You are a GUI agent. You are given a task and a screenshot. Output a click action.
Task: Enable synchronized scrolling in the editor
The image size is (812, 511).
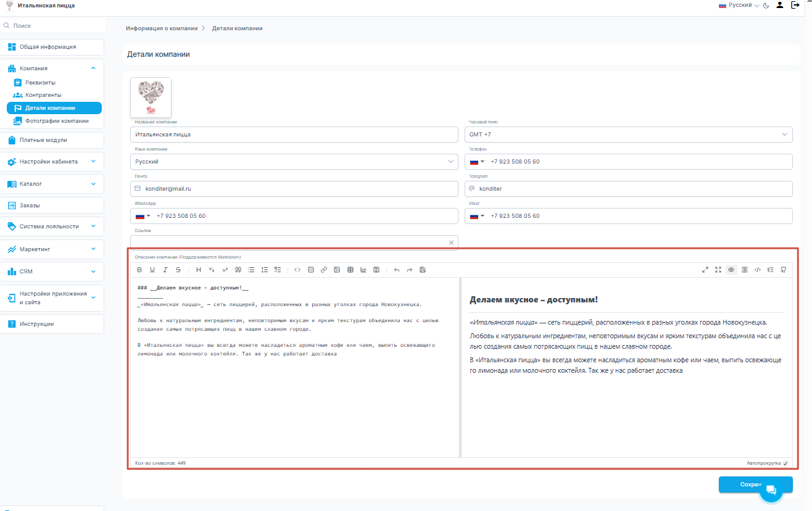coord(744,270)
